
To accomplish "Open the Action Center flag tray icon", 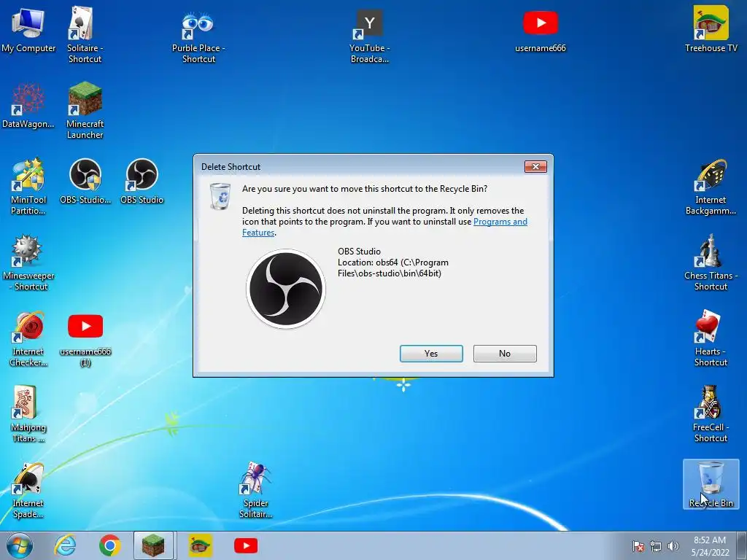I will click(638, 546).
